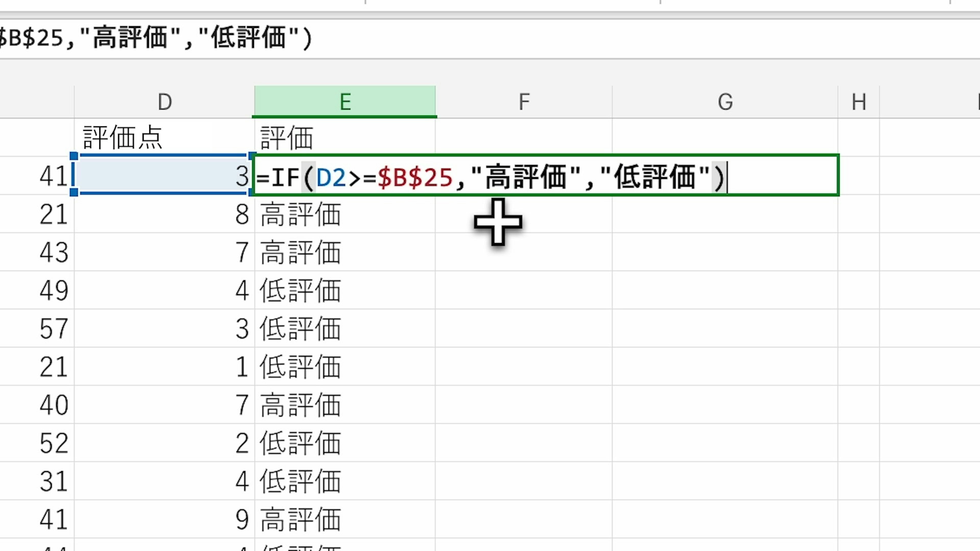Select the cell with score 9
Viewport: 980px width, 551px height.
click(x=164, y=519)
